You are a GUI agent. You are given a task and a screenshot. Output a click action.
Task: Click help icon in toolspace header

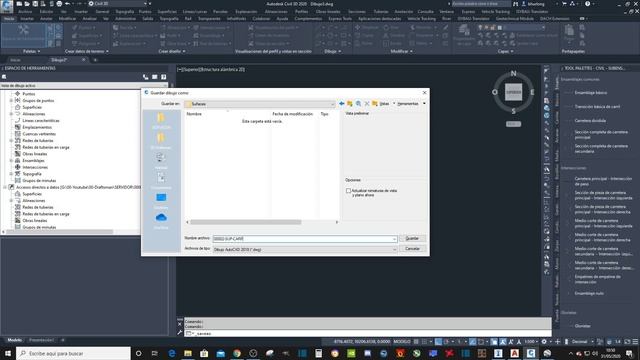coord(164,77)
